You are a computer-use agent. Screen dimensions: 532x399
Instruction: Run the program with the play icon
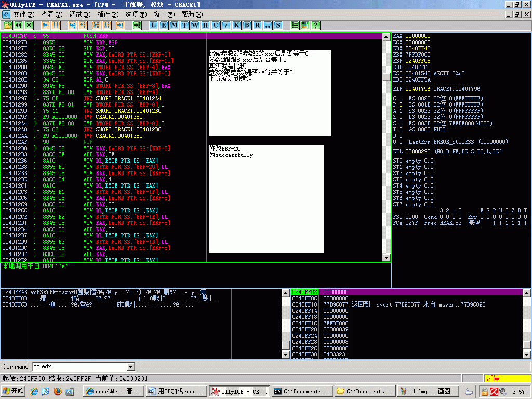click(46, 25)
